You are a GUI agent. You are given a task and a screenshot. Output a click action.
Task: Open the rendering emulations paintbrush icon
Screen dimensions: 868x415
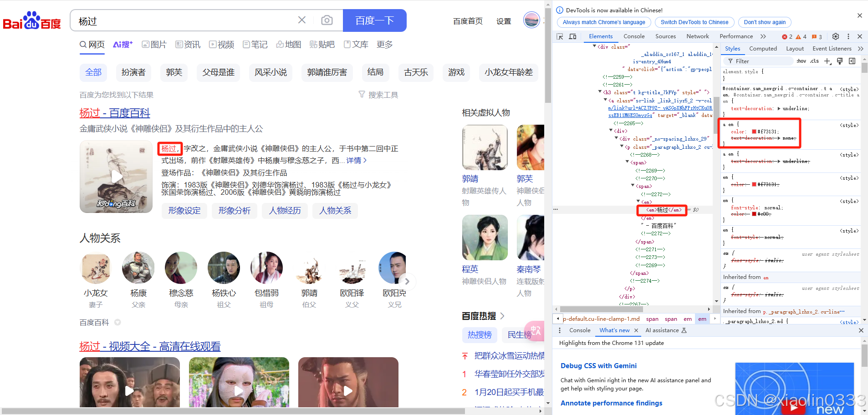[840, 61]
